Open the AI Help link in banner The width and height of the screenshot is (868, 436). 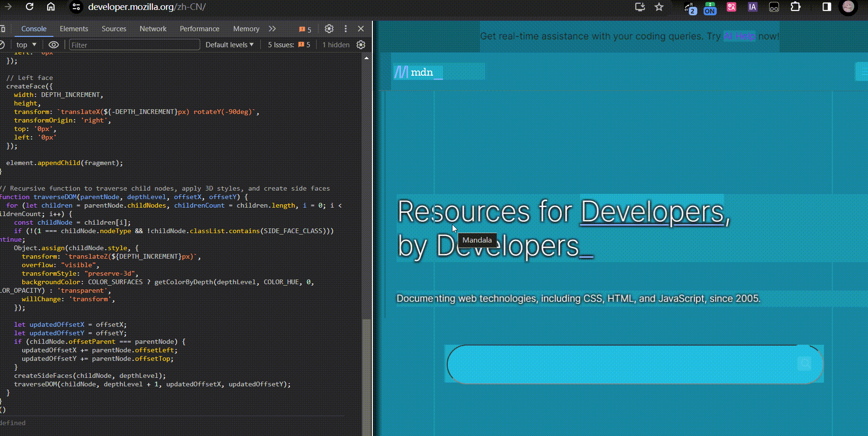(739, 36)
